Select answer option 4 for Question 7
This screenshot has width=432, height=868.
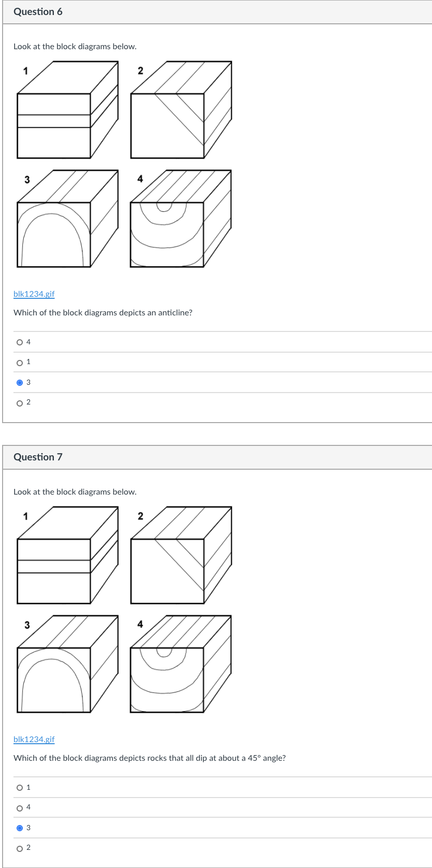point(19,807)
